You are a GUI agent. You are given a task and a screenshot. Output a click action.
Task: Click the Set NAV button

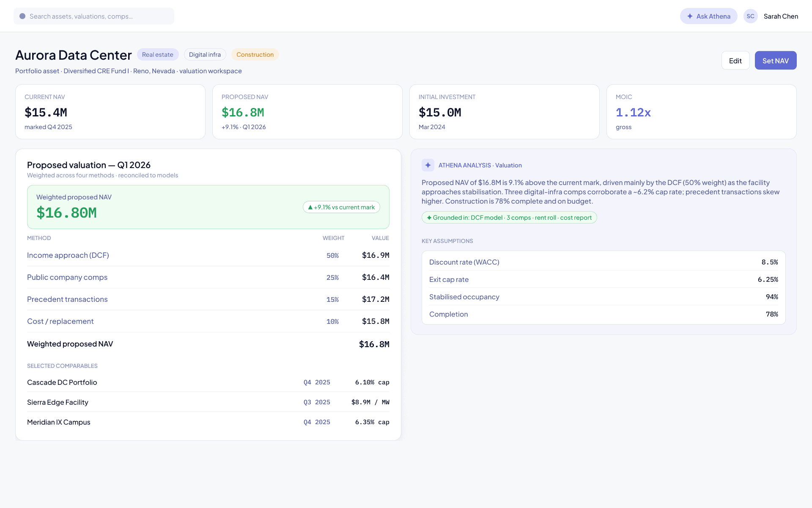click(776, 61)
